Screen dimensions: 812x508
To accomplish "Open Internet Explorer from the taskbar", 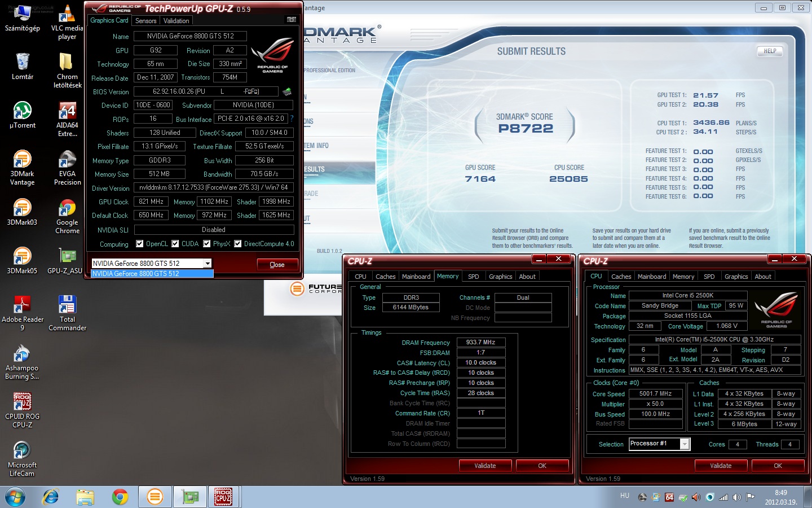I will pyautogui.click(x=51, y=497).
